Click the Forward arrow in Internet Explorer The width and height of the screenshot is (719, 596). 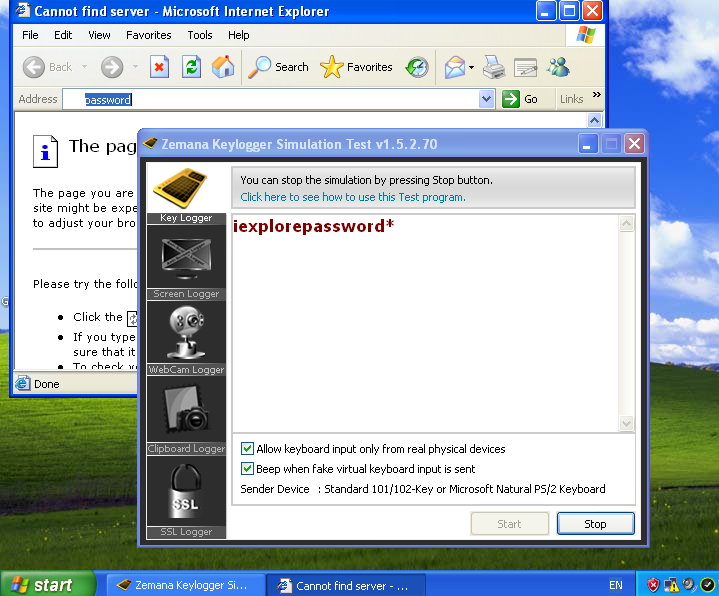tap(112, 67)
